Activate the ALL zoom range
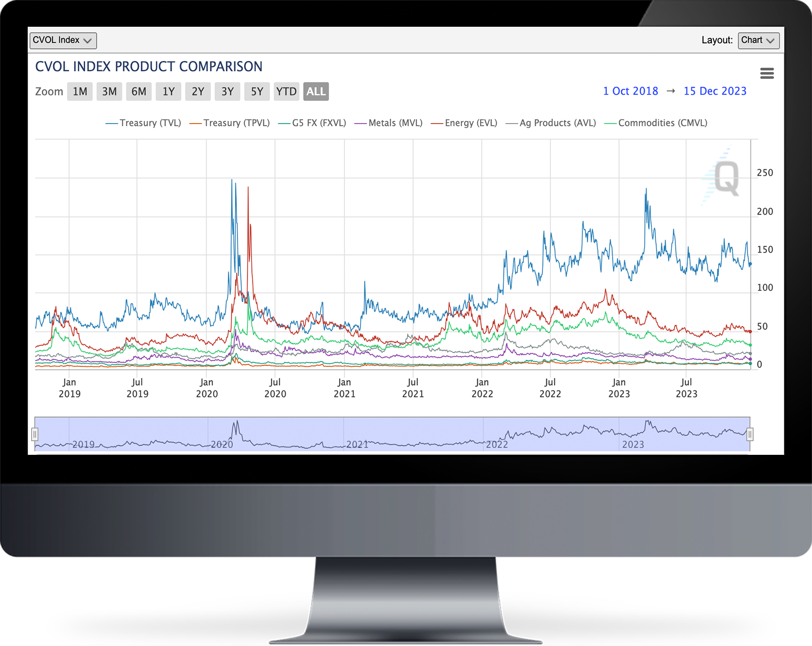Viewport: 812px width, 646px height. tap(316, 91)
